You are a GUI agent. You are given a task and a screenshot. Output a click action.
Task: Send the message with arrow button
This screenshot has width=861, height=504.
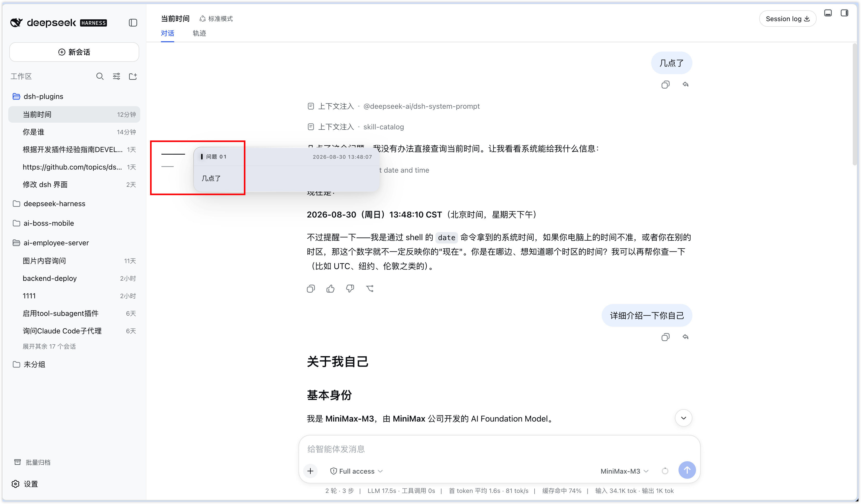[x=687, y=471]
